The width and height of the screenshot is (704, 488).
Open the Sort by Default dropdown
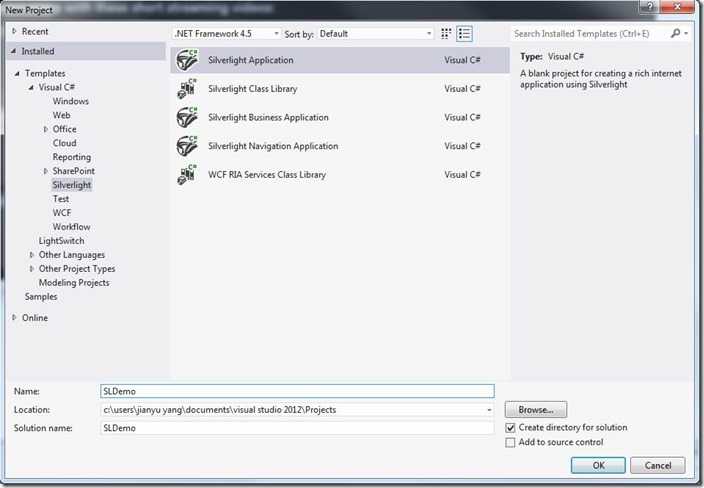coord(375,34)
